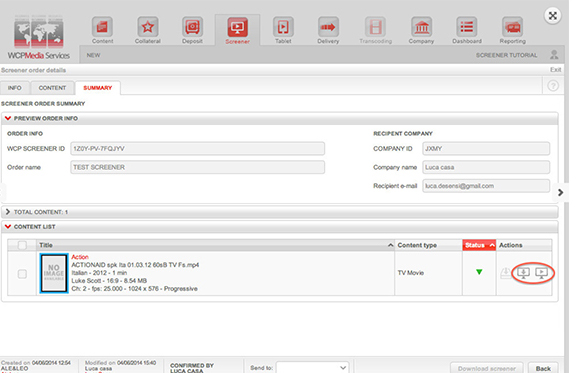580x373 pixels.
Task: Click the WCPMedia Services logo
Action: pyautogui.click(x=39, y=37)
